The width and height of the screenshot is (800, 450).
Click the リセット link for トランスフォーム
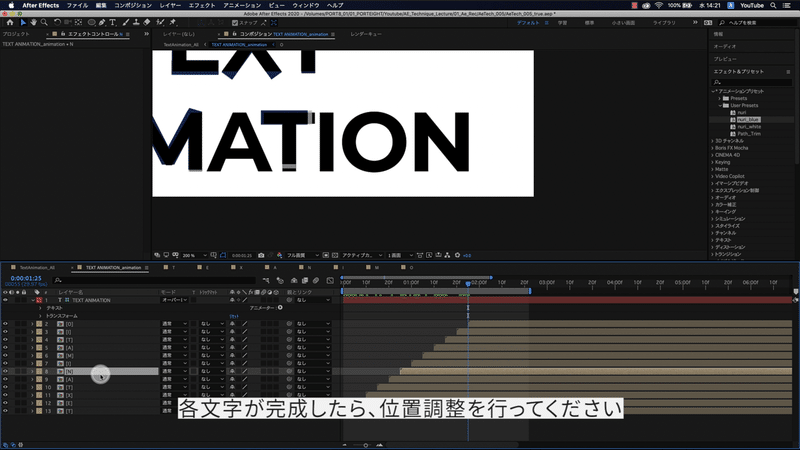[x=234, y=316]
